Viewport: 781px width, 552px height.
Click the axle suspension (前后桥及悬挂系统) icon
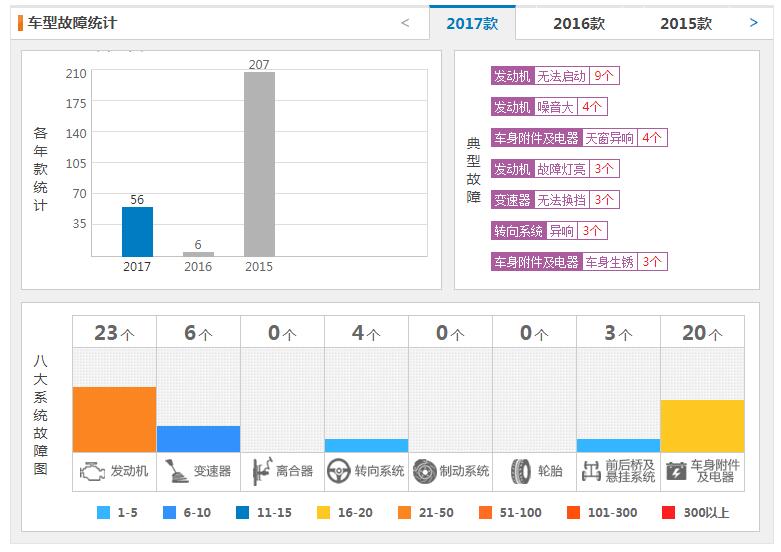[591, 471]
